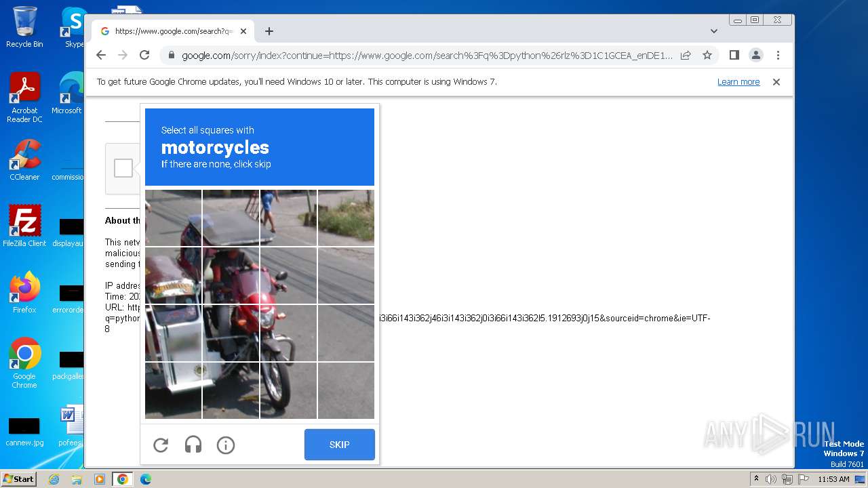Go back in Chrome
This screenshot has height=488, width=868.
101,55
